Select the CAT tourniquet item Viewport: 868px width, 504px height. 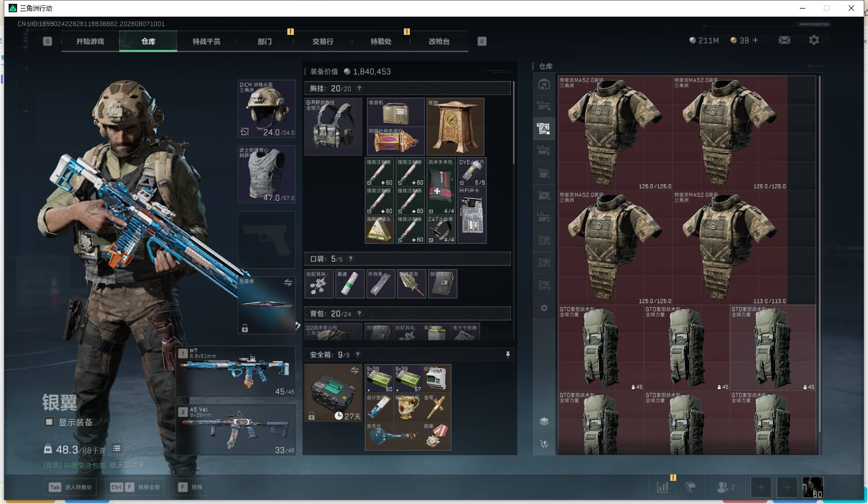(x=441, y=229)
